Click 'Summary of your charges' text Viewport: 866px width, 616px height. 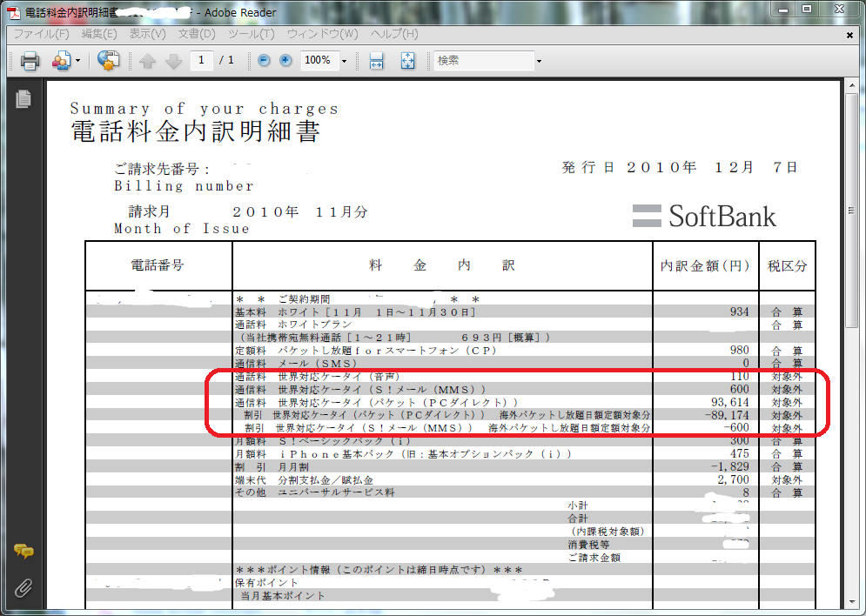pyautogui.click(x=205, y=109)
